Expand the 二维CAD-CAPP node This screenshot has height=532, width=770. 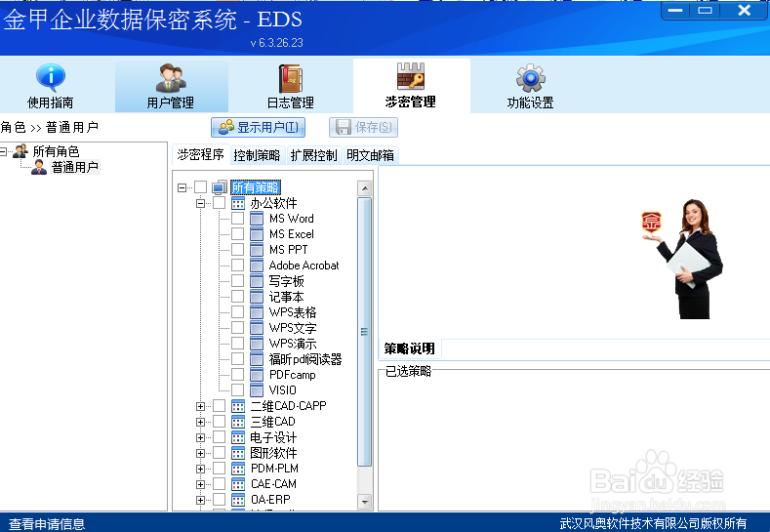(200, 406)
